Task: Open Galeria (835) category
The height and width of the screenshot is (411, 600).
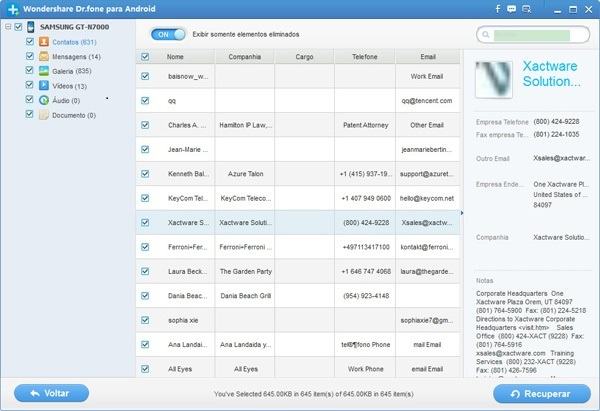Action: pos(72,71)
